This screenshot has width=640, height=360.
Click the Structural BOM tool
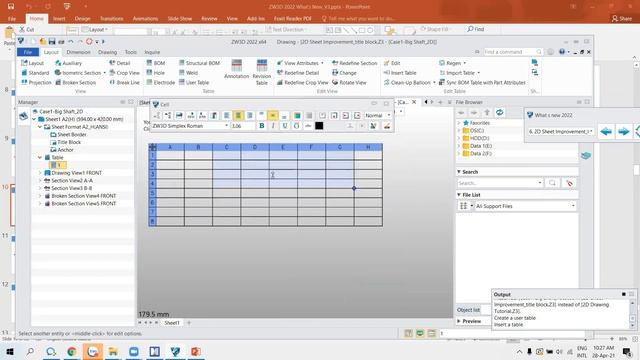(199, 63)
